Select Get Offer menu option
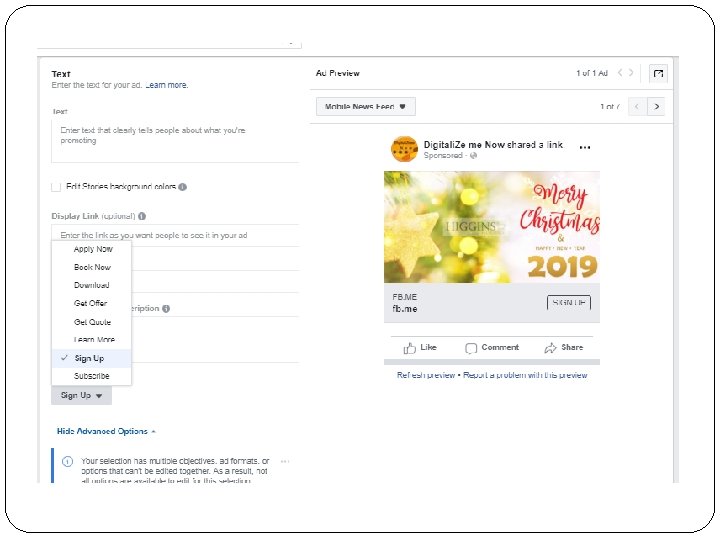 (x=90, y=303)
